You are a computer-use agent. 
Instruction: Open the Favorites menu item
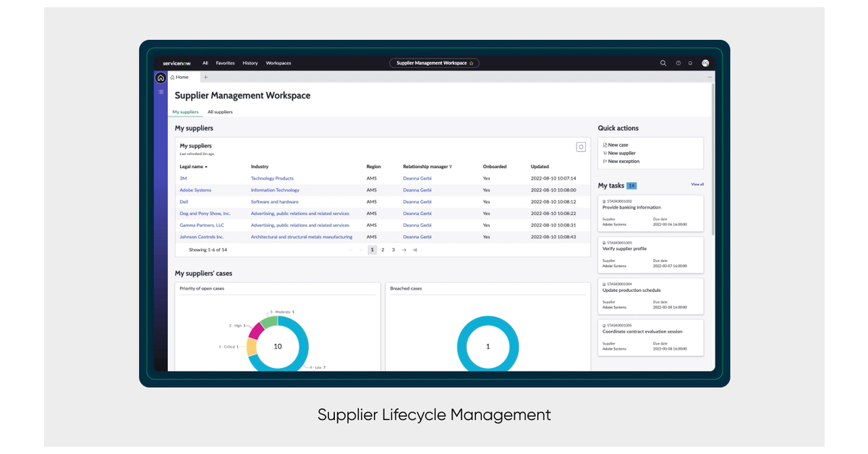225,63
